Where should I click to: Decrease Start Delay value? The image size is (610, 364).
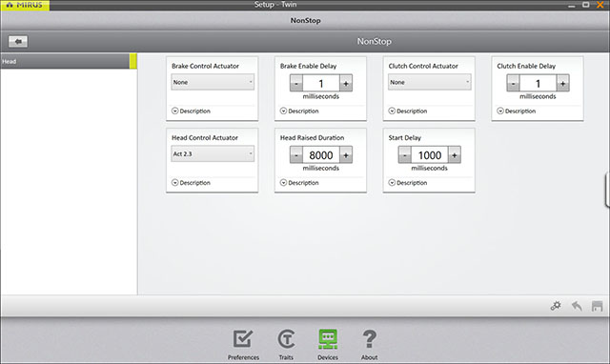pyautogui.click(x=404, y=155)
